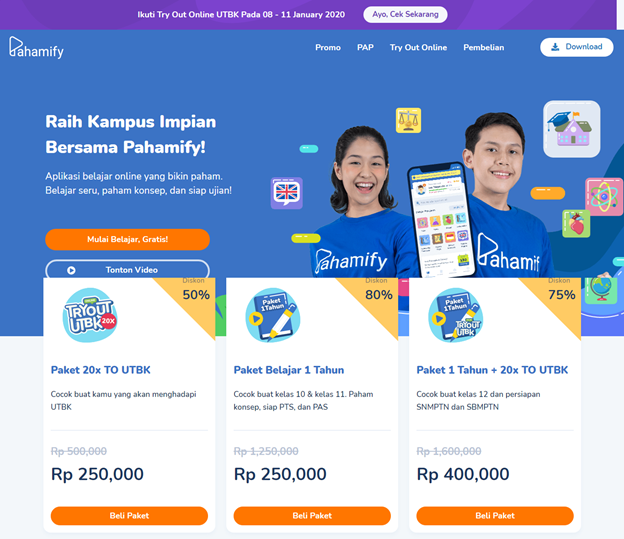This screenshot has height=539, width=624.
Task: Click the pink atom science icon
Action: click(604, 197)
